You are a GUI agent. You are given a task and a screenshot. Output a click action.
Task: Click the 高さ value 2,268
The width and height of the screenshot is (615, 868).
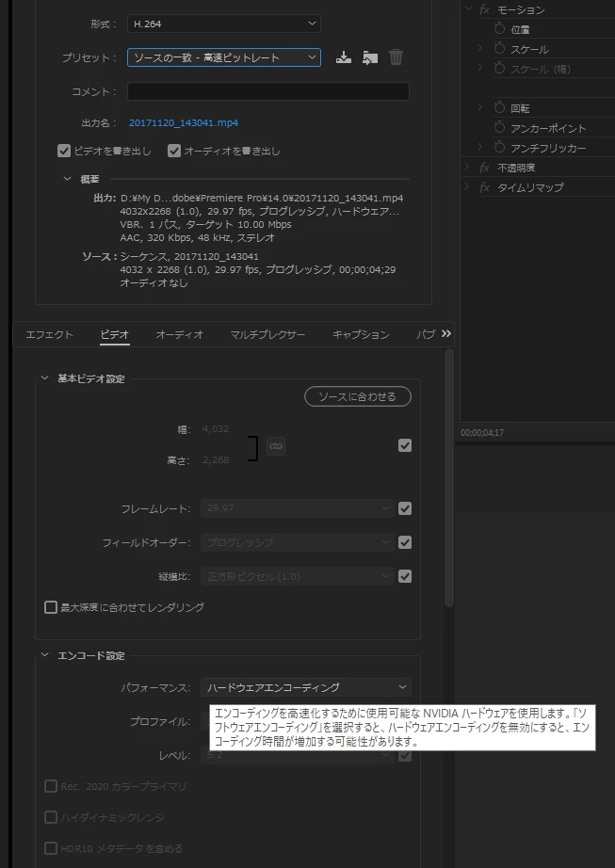pyautogui.click(x=216, y=460)
